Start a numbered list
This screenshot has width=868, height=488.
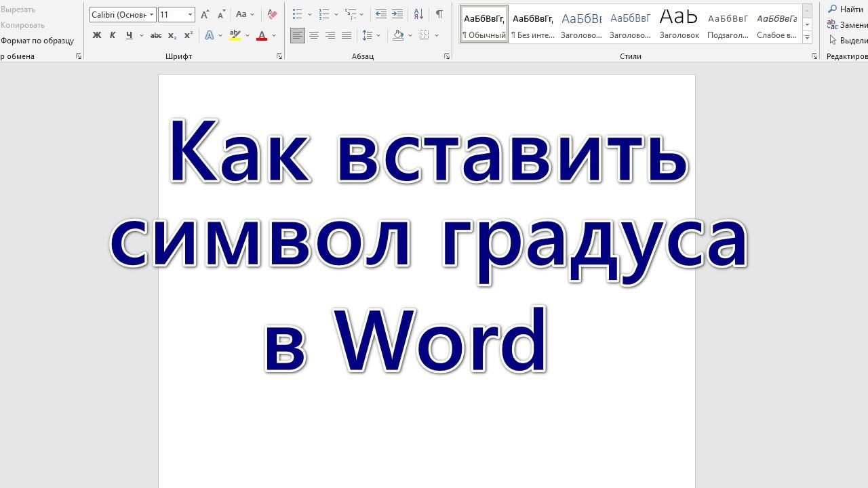click(x=324, y=14)
